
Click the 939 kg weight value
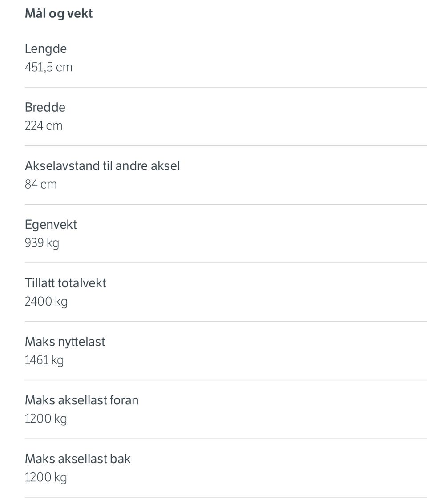coord(42,243)
